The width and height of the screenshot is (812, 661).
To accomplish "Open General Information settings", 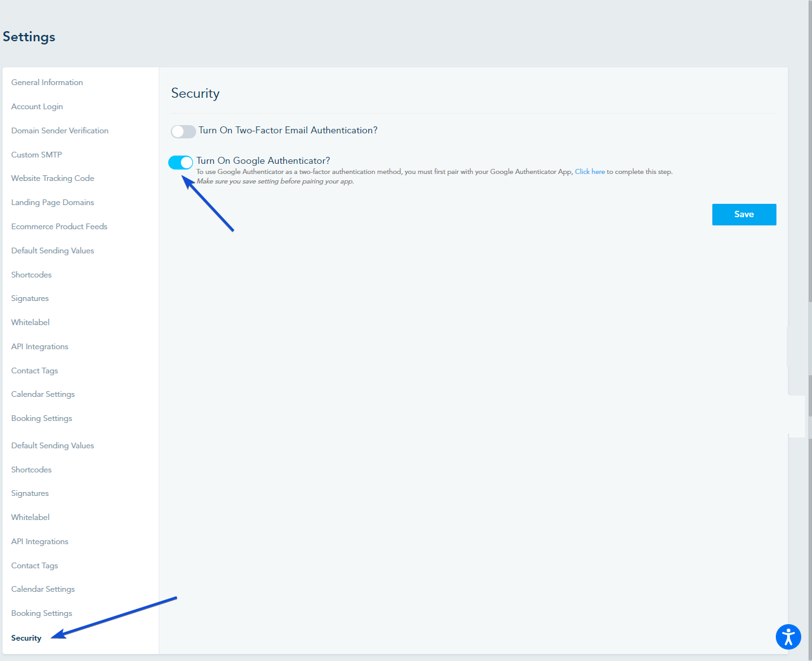I will (47, 83).
